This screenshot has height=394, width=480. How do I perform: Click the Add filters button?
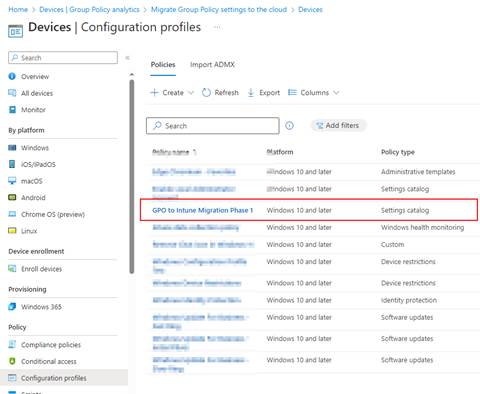(338, 126)
